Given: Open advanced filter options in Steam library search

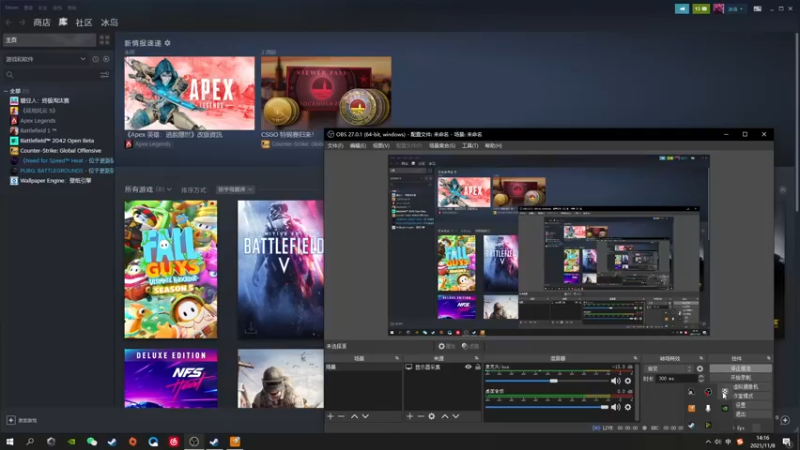Looking at the screenshot, I should [105, 75].
